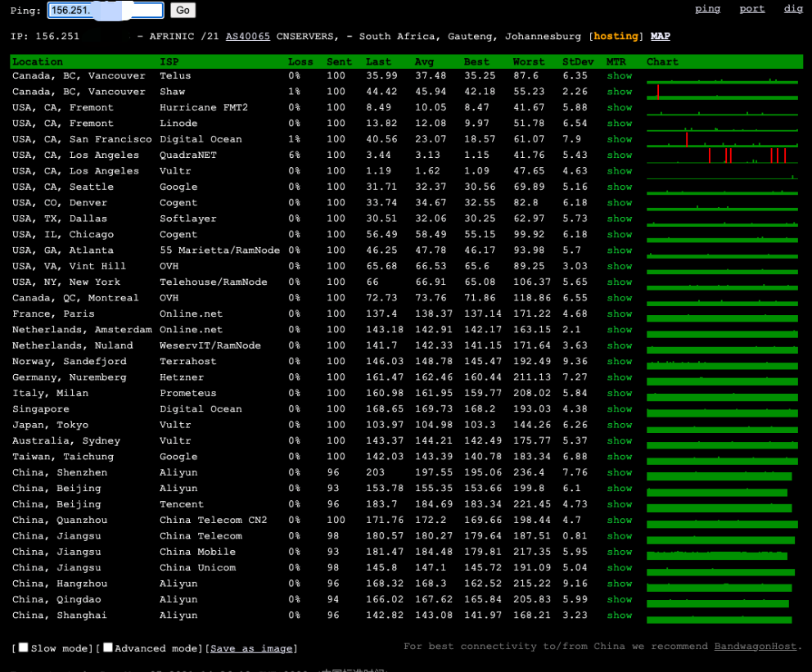Click the QuadraNET chart with red spikes

[x=723, y=156]
